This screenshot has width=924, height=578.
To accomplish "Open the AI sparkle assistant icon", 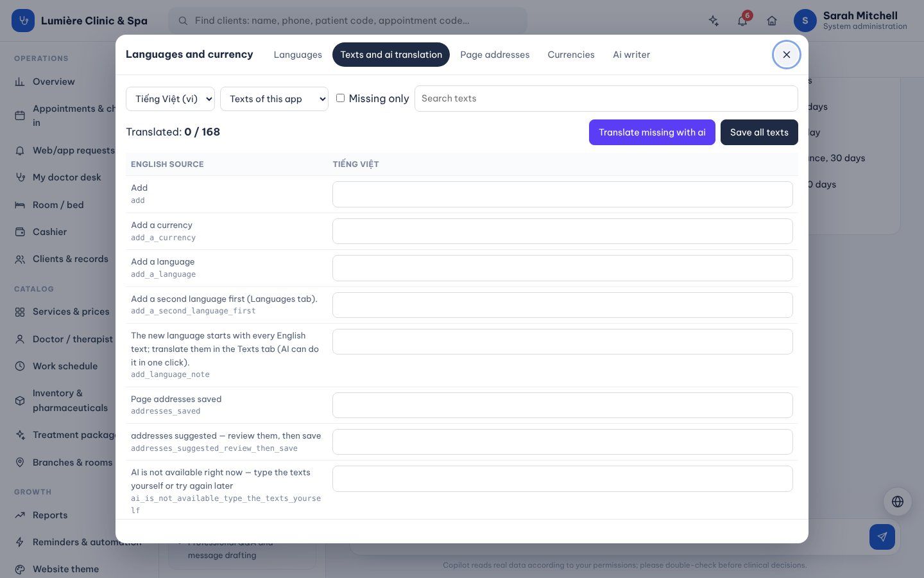I will (x=714, y=21).
